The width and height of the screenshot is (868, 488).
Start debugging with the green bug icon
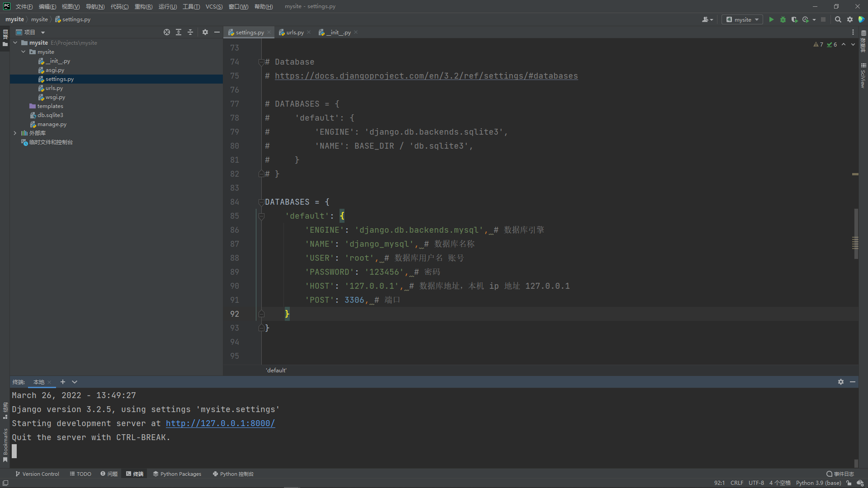[x=783, y=19]
